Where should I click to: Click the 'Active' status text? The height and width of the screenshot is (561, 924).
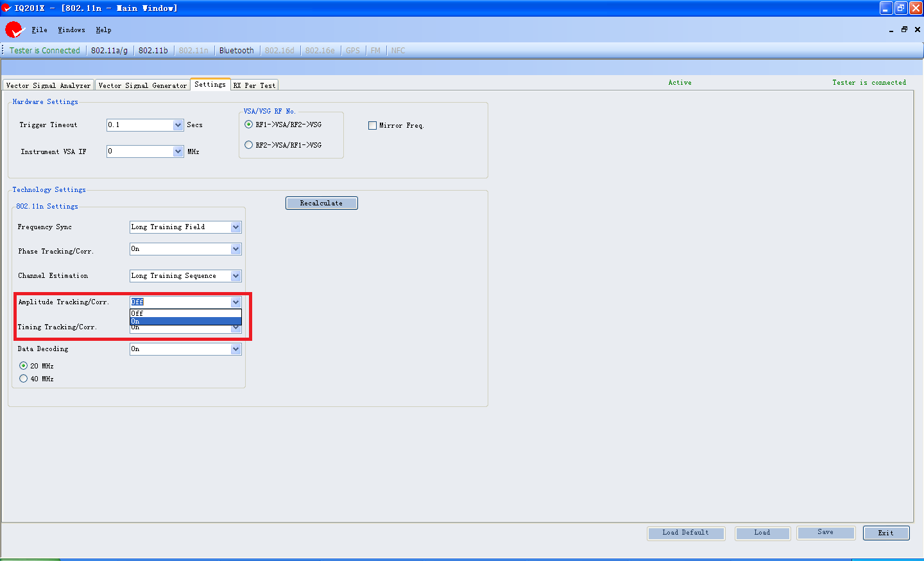[x=680, y=83]
